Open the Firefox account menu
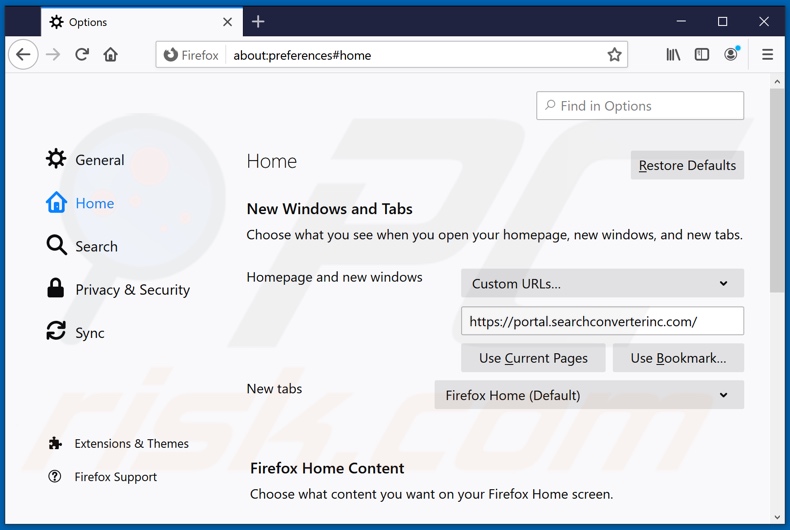This screenshot has height=530, width=790. 731,55
